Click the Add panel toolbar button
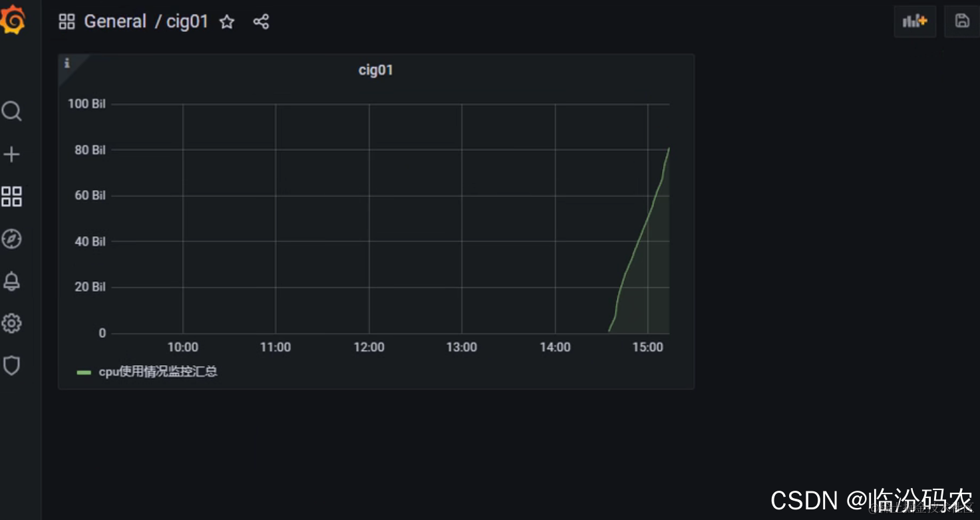 tap(915, 21)
